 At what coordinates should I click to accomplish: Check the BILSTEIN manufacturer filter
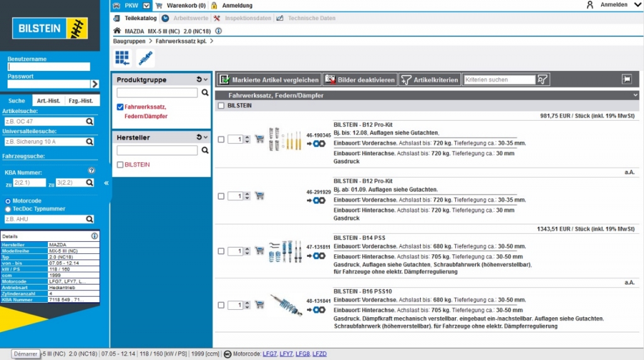pos(120,165)
